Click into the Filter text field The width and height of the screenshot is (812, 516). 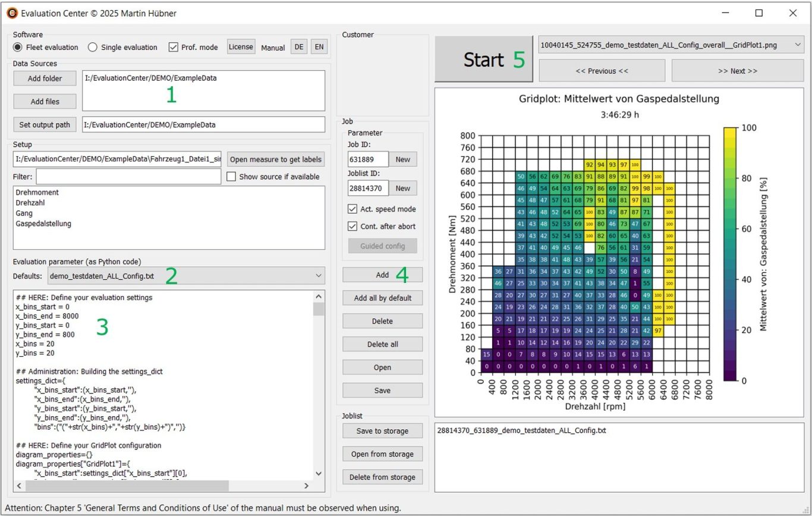tap(128, 177)
